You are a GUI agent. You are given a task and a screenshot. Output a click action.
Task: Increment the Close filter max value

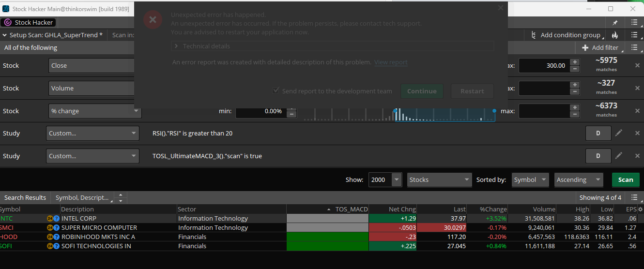pos(575,62)
